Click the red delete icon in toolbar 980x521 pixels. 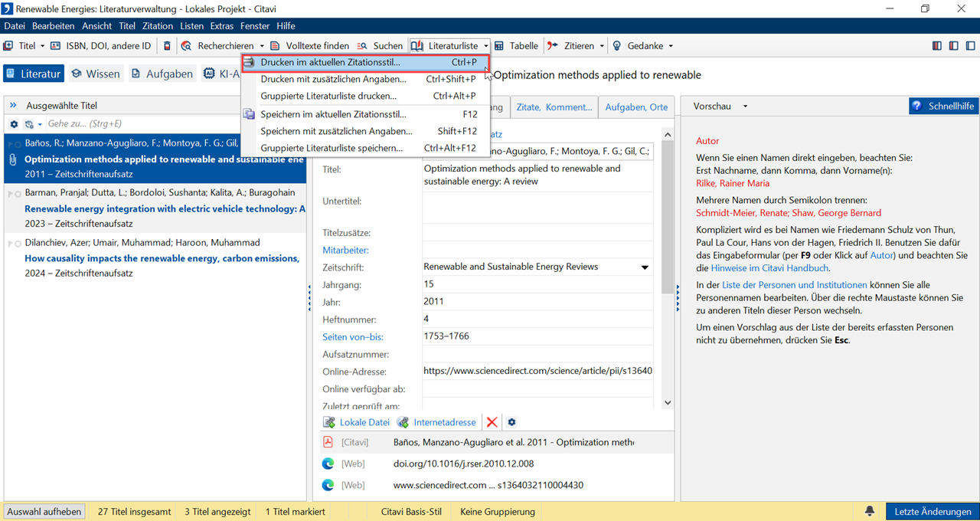pyautogui.click(x=168, y=46)
